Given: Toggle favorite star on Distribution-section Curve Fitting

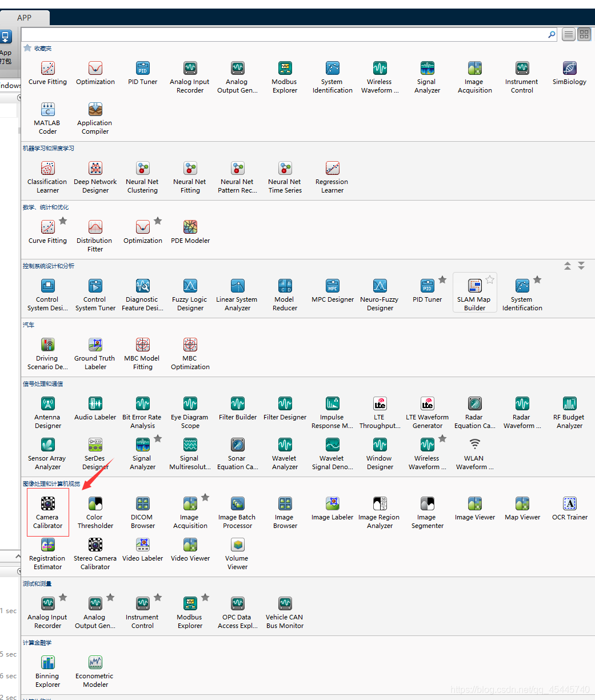Looking at the screenshot, I should pyautogui.click(x=63, y=221).
